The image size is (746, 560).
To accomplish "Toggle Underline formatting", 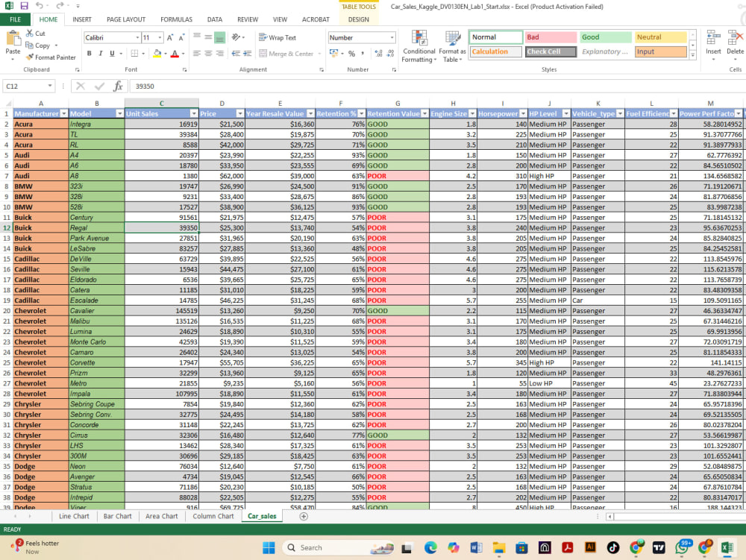I will click(113, 53).
